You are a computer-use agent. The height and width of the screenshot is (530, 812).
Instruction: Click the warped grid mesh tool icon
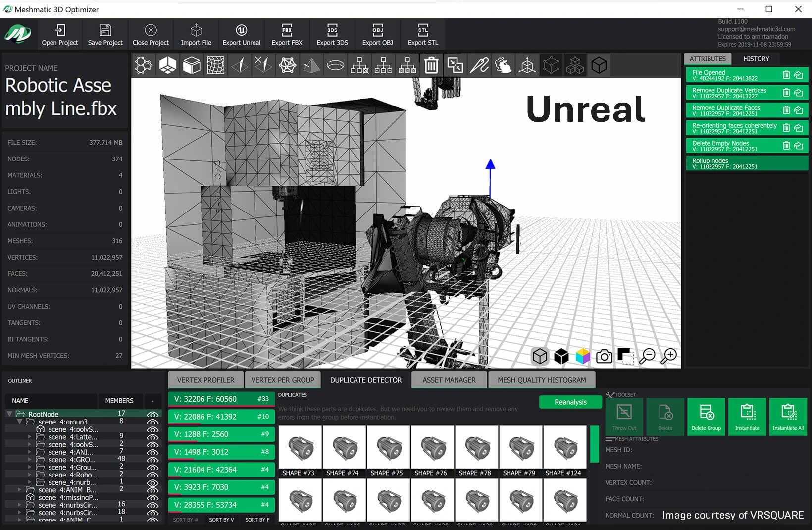point(216,65)
